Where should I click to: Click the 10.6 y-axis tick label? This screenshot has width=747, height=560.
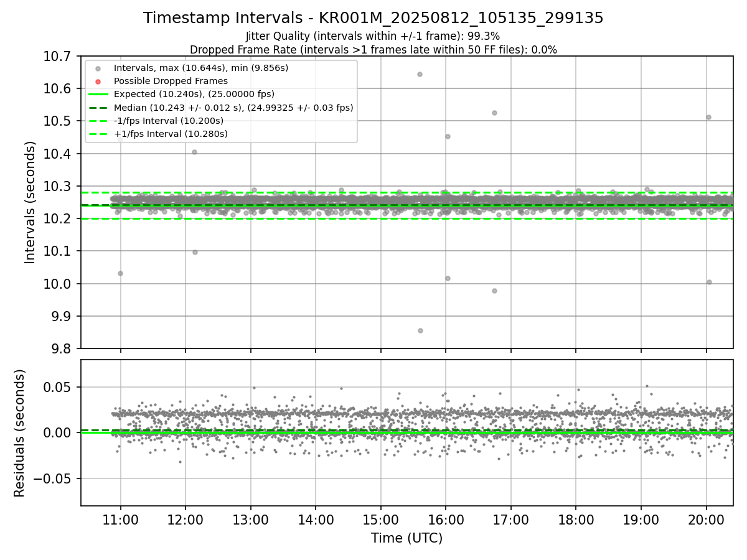pos(57,89)
